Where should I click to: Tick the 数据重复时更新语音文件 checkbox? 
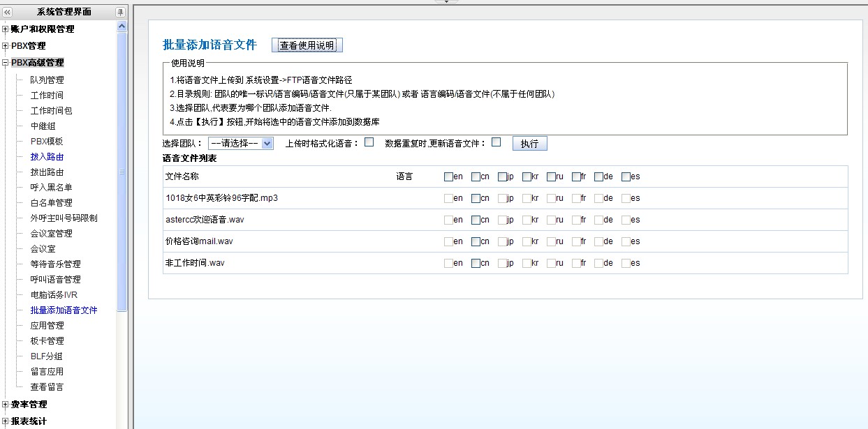(x=496, y=142)
